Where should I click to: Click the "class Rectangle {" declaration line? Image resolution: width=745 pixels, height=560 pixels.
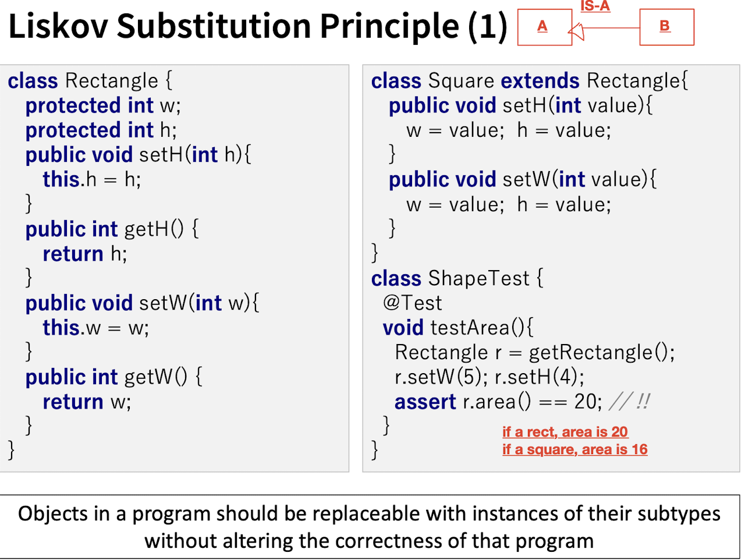[90, 80]
